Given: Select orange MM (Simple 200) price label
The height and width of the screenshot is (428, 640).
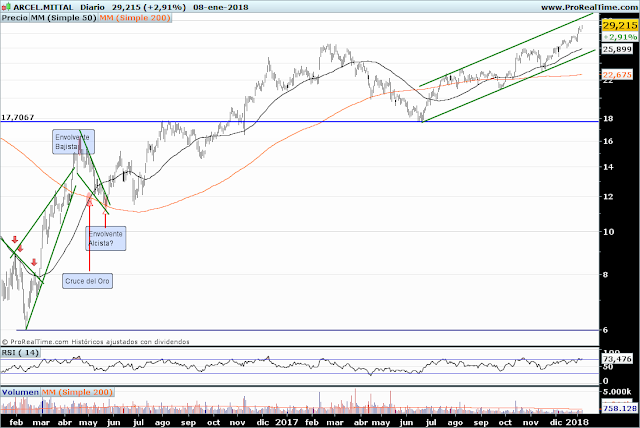Looking at the screenshot, I should click(135, 18).
